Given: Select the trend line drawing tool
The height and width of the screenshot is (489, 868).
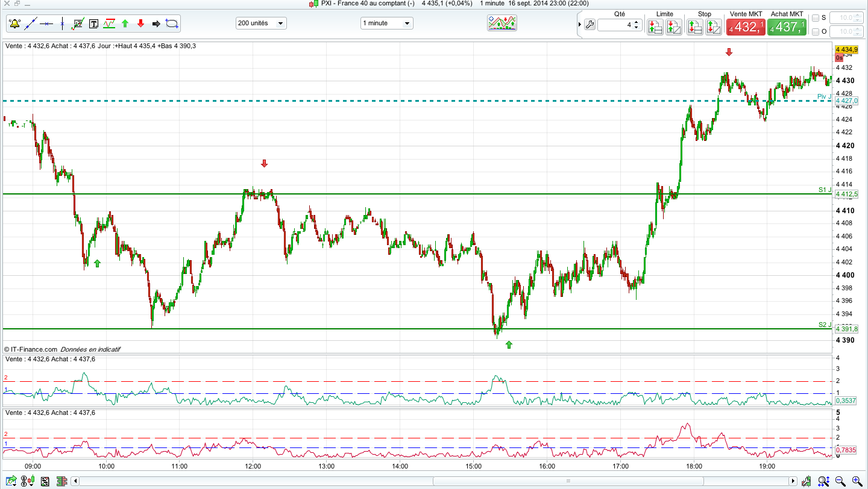Looking at the screenshot, I should pyautogui.click(x=30, y=24).
